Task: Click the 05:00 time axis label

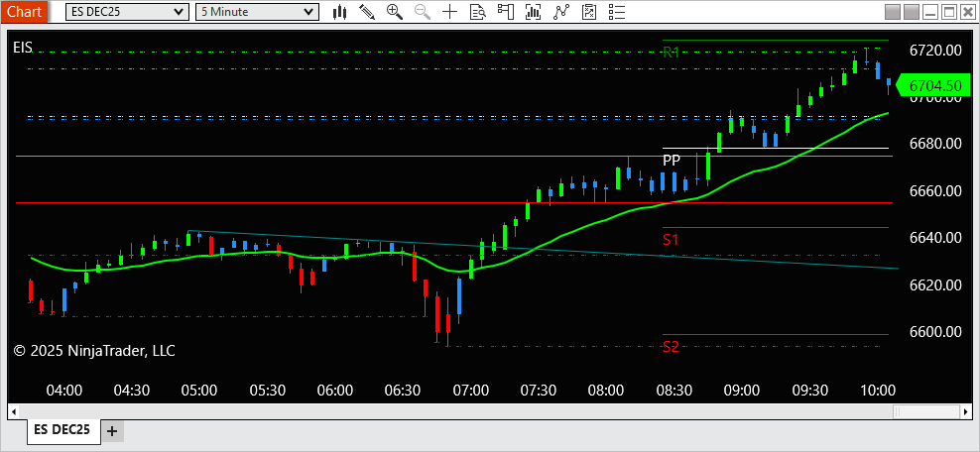Action: click(199, 391)
